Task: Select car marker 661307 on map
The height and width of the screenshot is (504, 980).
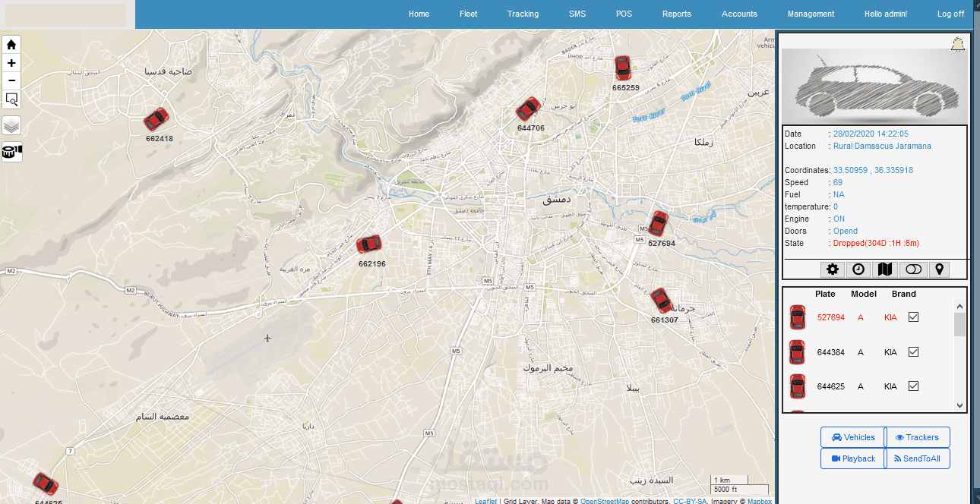Action: [x=662, y=301]
